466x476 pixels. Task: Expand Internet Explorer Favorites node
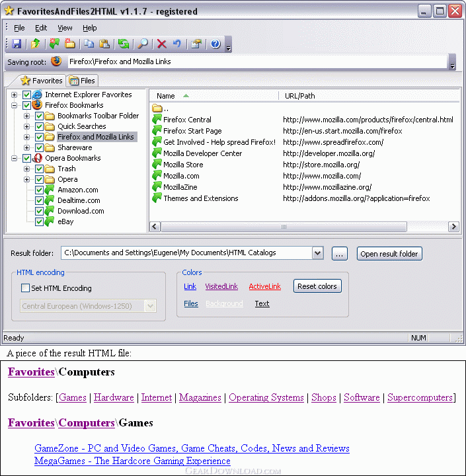coord(14,95)
